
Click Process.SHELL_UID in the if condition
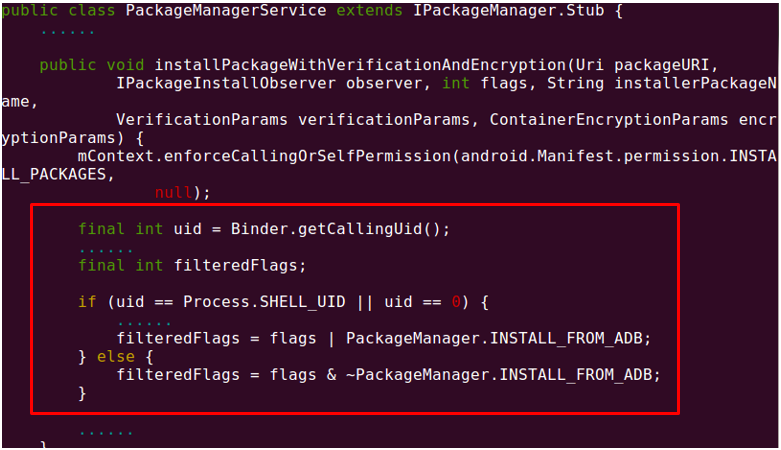click(264, 302)
